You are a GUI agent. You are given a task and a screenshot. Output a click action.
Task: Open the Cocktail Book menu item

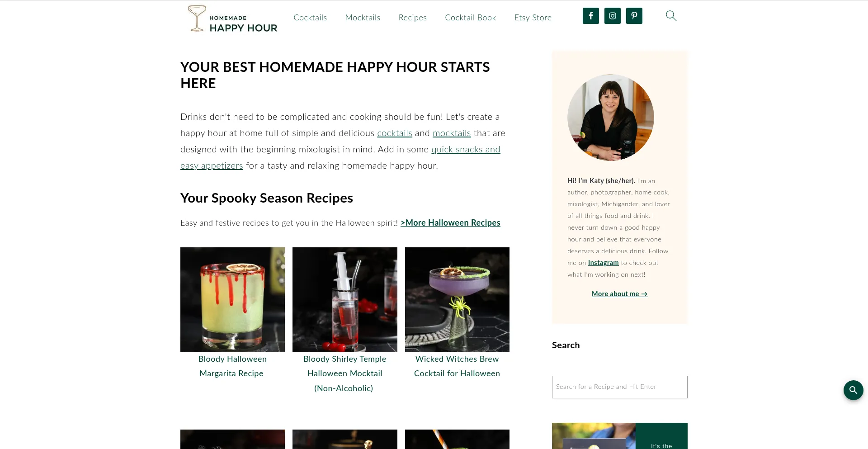click(470, 18)
